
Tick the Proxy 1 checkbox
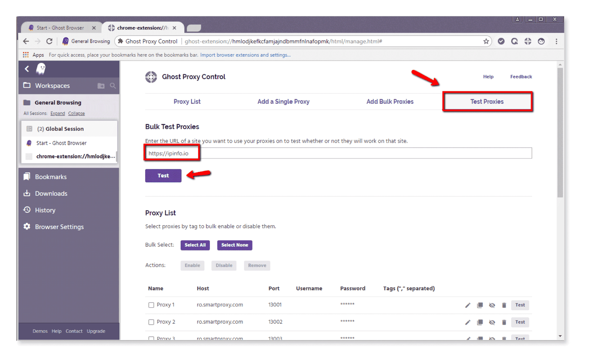point(151,305)
